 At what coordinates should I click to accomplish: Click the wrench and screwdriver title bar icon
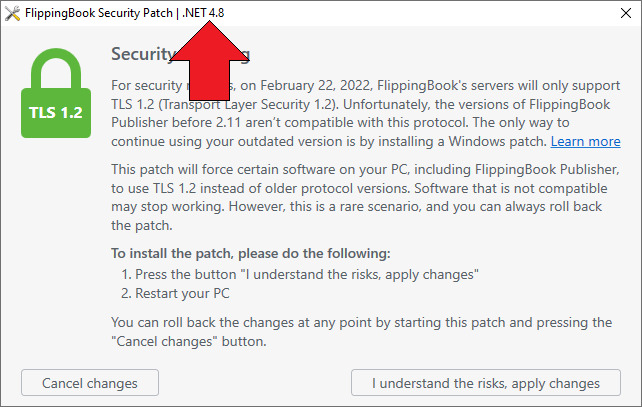(12, 14)
